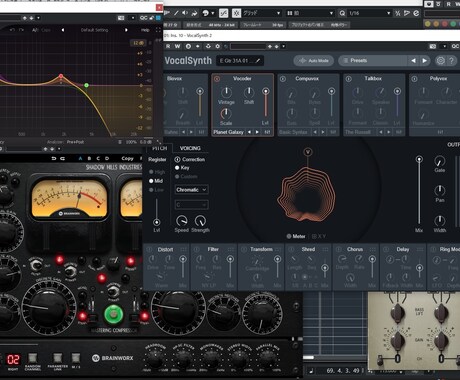This screenshot has height=380, width=460.
Task: Click the green EQ band node
Action: (x=86, y=85)
